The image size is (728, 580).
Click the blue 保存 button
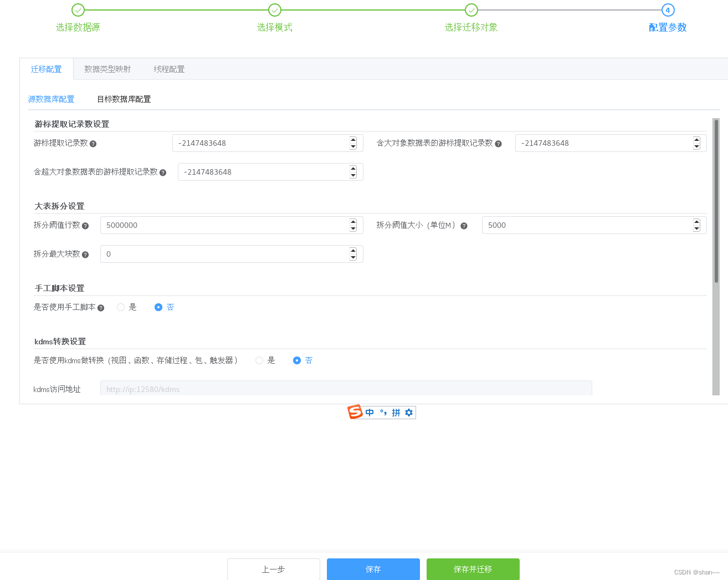click(x=373, y=569)
